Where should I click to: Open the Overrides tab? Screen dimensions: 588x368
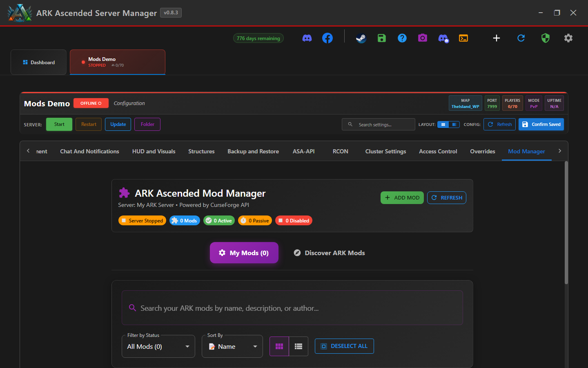pos(483,151)
